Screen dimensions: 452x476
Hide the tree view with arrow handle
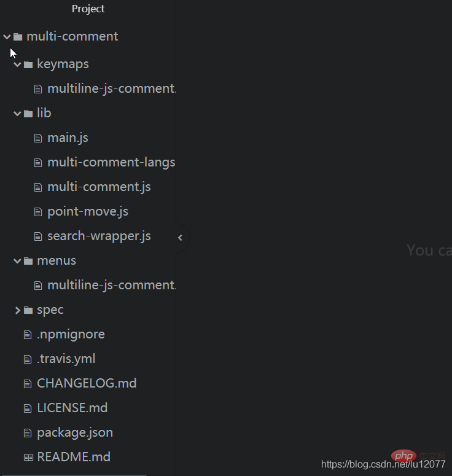pyautogui.click(x=181, y=238)
